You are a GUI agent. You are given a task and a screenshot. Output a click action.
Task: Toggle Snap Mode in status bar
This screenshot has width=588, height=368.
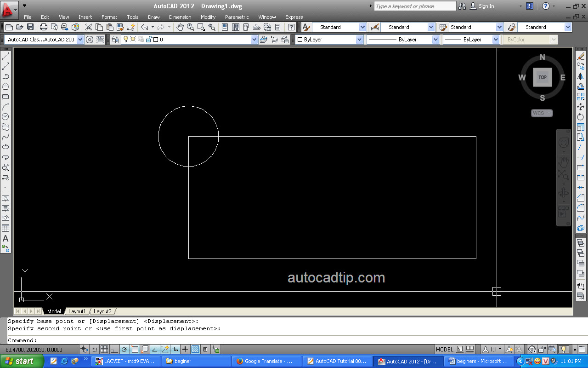click(x=95, y=349)
